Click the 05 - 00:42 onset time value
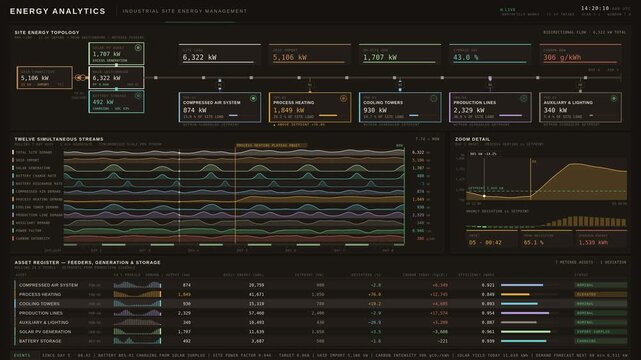Screen dimensions: 641x360 (x=485, y=242)
